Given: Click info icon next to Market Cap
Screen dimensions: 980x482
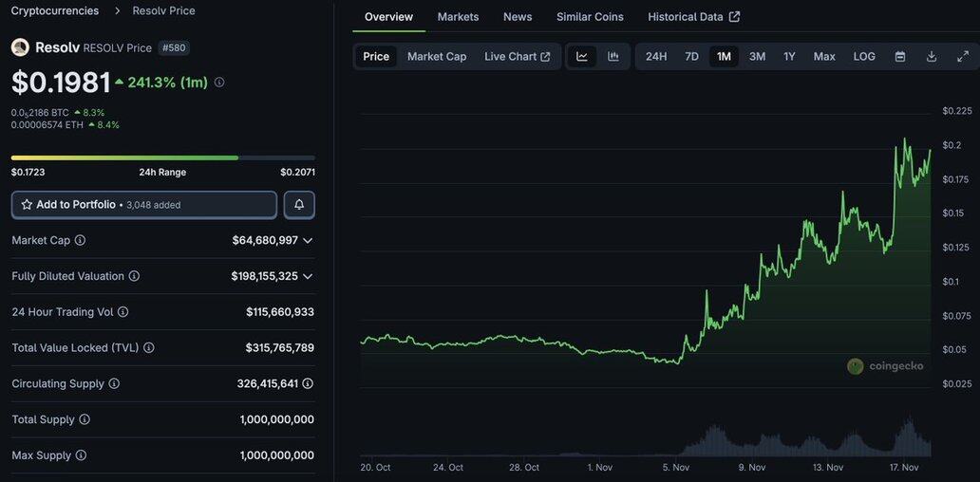Looking at the screenshot, I should point(80,241).
